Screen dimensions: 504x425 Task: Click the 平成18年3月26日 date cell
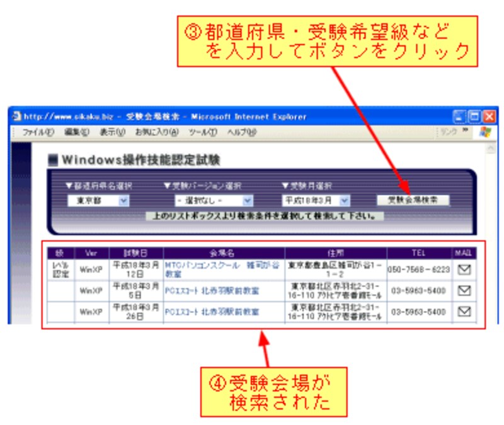pos(135,312)
